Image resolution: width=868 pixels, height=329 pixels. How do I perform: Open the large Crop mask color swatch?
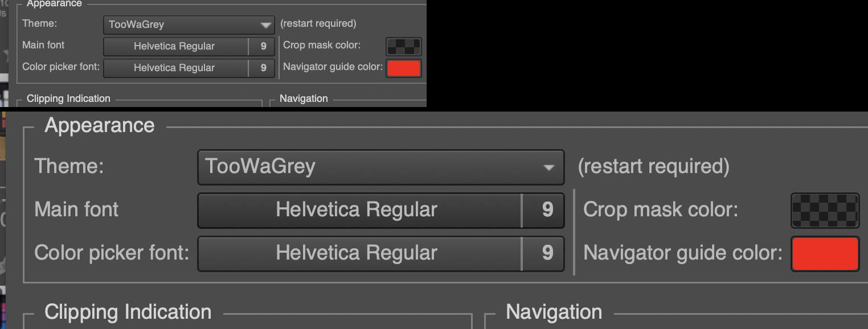825,210
